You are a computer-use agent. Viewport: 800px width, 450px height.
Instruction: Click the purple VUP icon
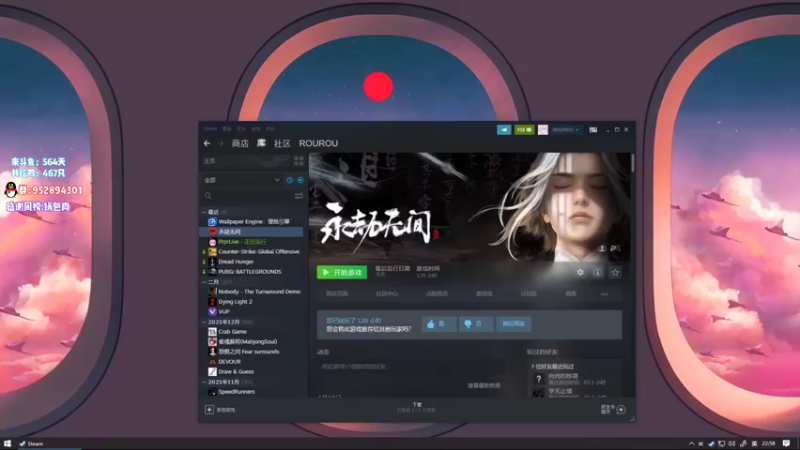click(x=212, y=312)
